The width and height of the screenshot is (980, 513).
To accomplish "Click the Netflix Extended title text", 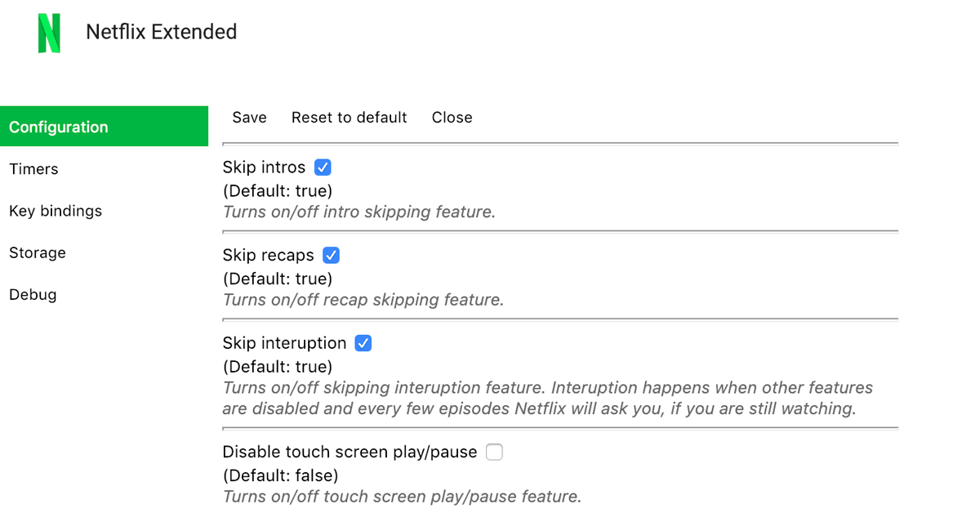I will [161, 32].
